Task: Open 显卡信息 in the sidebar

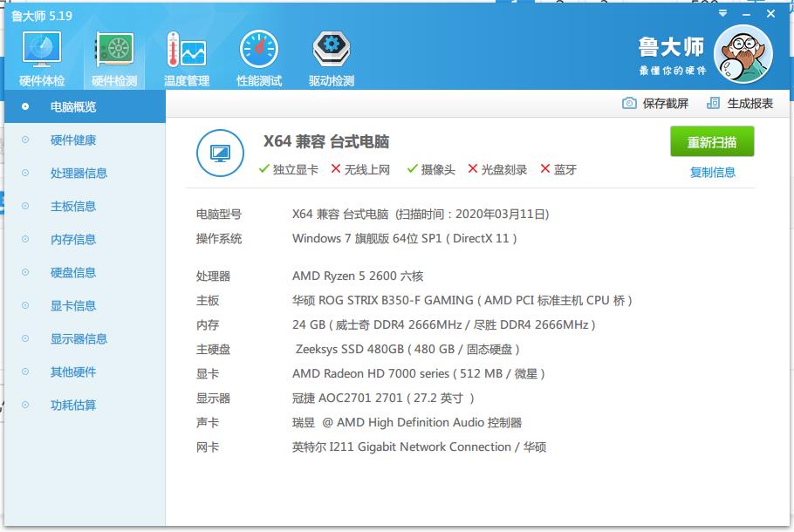Action: tap(86, 305)
